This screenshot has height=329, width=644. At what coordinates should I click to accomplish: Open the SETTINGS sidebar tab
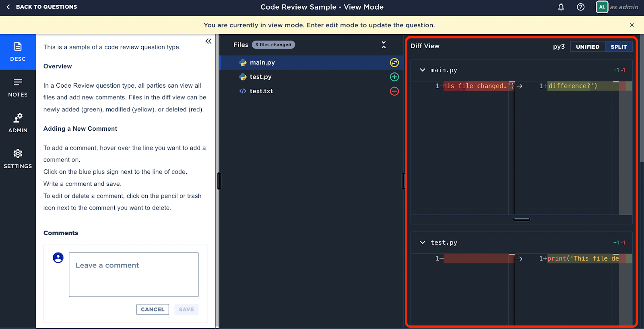[x=18, y=159]
